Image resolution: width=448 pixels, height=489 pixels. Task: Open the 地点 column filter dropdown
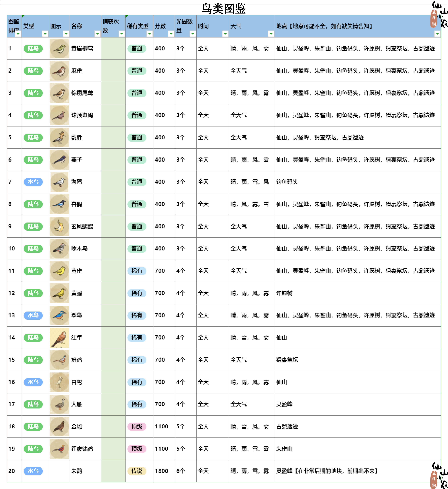pos(437,34)
